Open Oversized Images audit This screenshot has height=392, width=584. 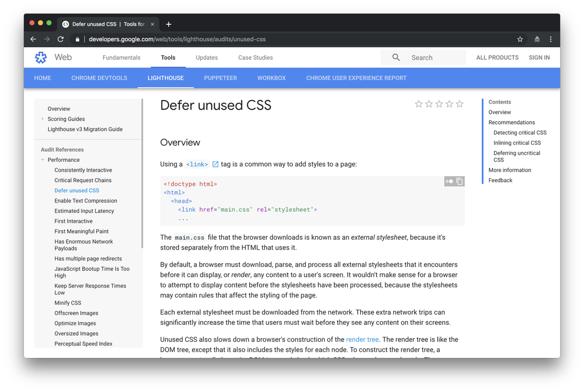click(x=76, y=334)
